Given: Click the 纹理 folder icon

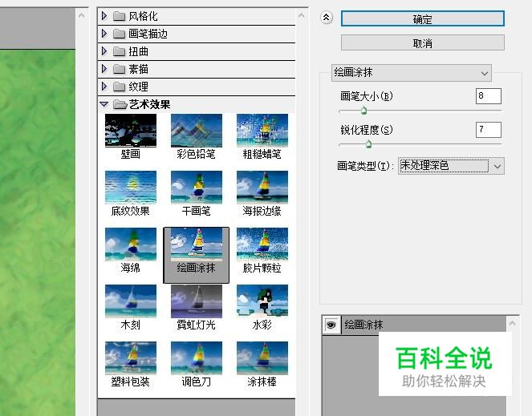Looking at the screenshot, I should pyautogui.click(x=119, y=87).
